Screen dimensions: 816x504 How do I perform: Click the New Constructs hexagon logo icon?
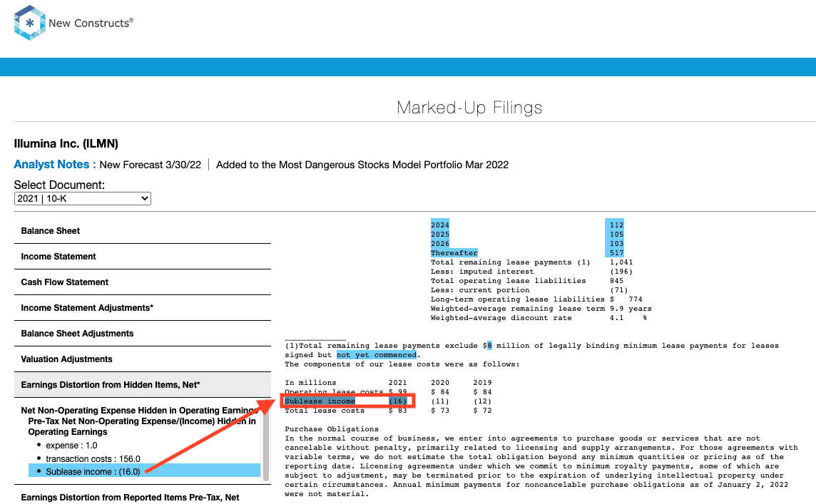[x=30, y=23]
